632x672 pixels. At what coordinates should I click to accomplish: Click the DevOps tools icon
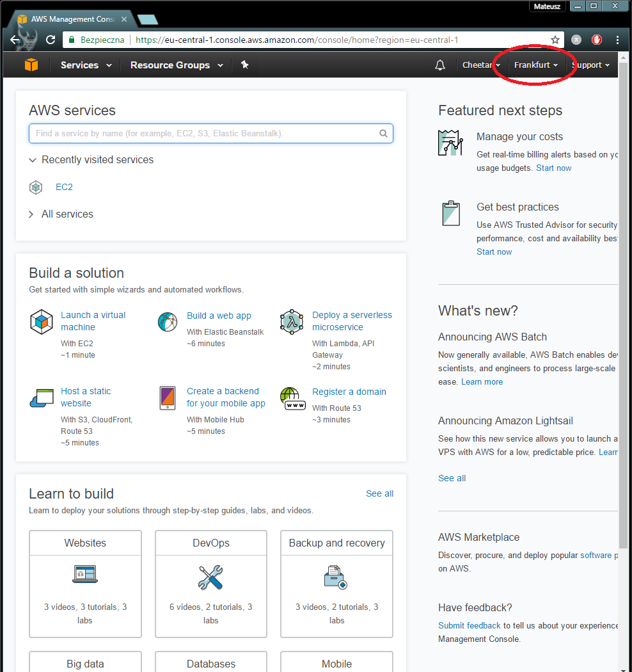pyautogui.click(x=211, y=577)
